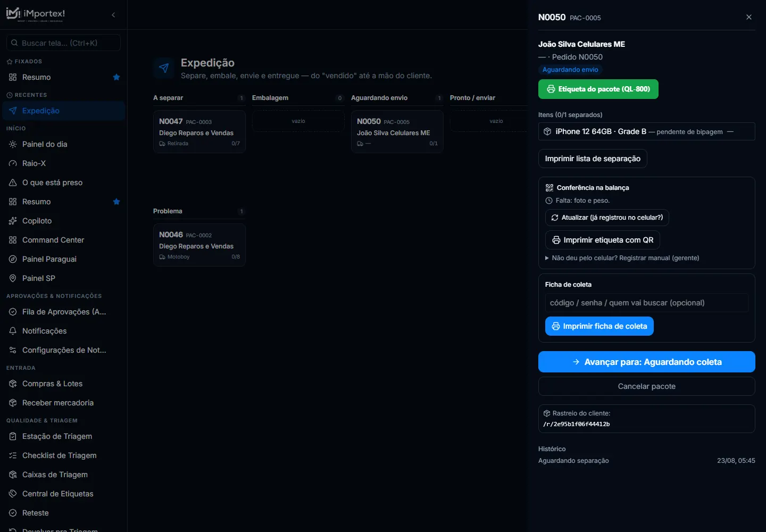Go to Raio-X page
This screenshot has width=766, height=532.
click(x=64, y=163)
